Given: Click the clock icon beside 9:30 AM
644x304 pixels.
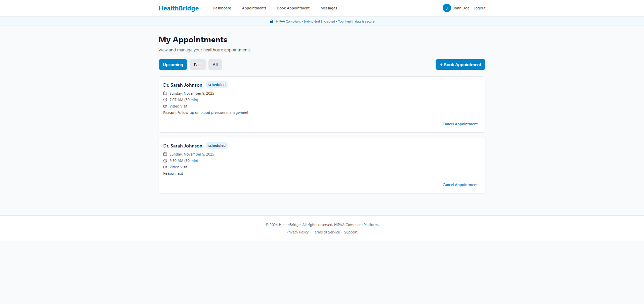Looking at the screenshot, I should click(x=165, y=160).
